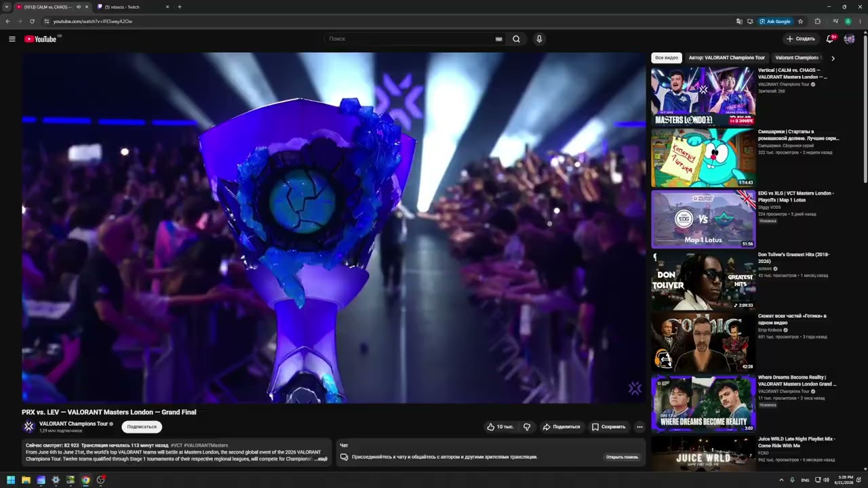Open Juice WRLD Late Night Playlist thumbnail

pyautogui.click(x=703, y=453)
